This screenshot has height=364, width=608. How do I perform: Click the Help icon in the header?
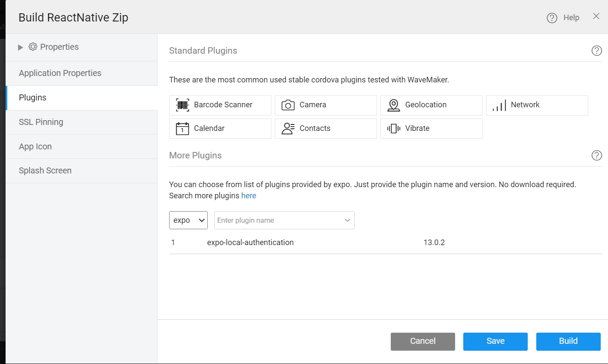(552, 18)
